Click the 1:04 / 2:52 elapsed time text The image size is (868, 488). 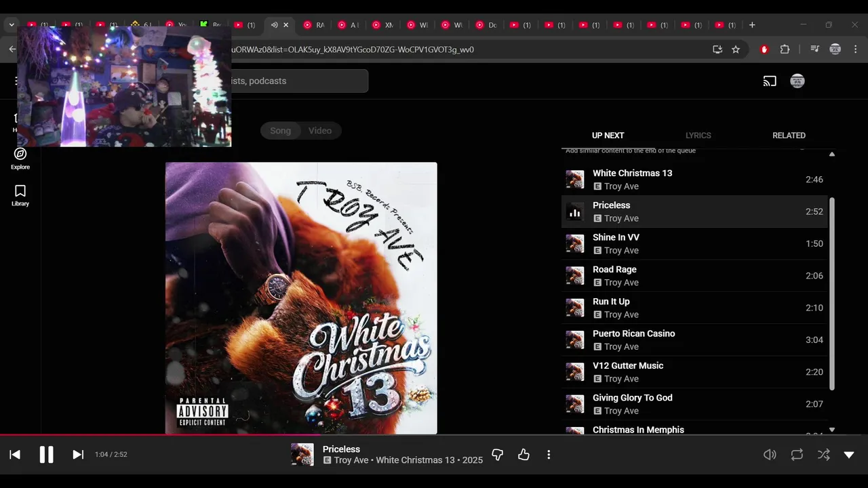pos(111,455)
